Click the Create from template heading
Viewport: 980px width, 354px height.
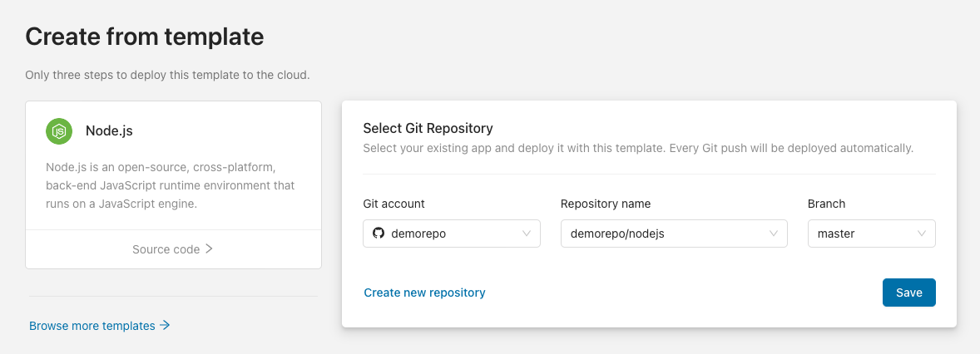coord(145,37)
